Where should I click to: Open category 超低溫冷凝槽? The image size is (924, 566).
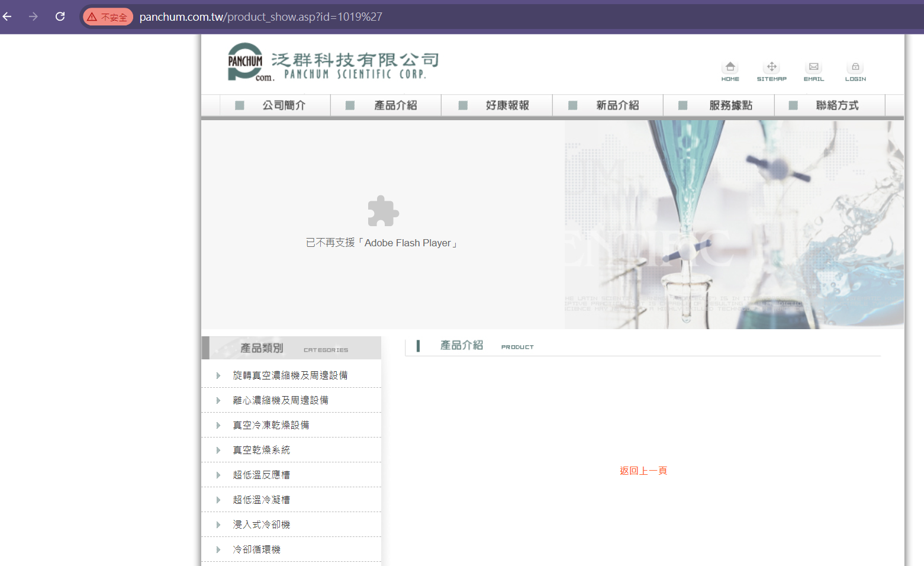coord(262,500)
